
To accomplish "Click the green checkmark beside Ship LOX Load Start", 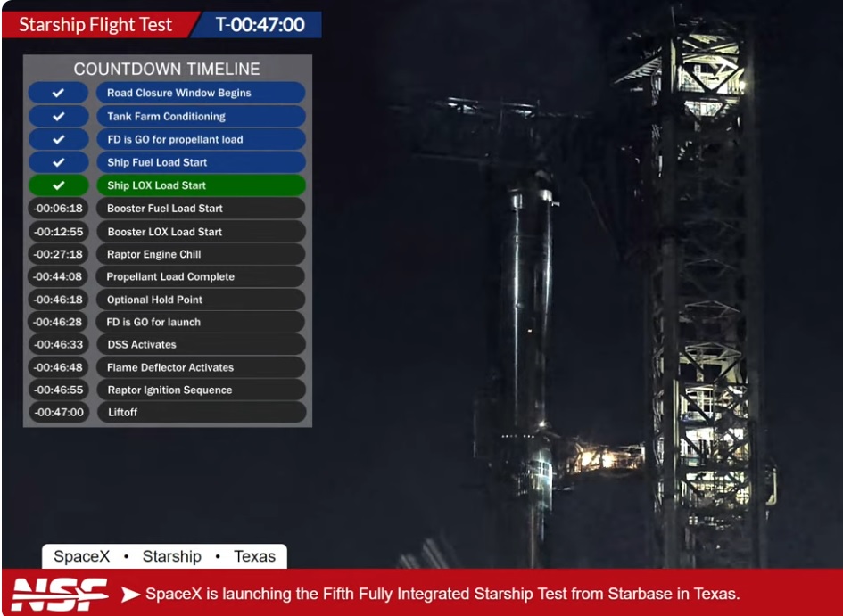I will click(x=58, y=185).
